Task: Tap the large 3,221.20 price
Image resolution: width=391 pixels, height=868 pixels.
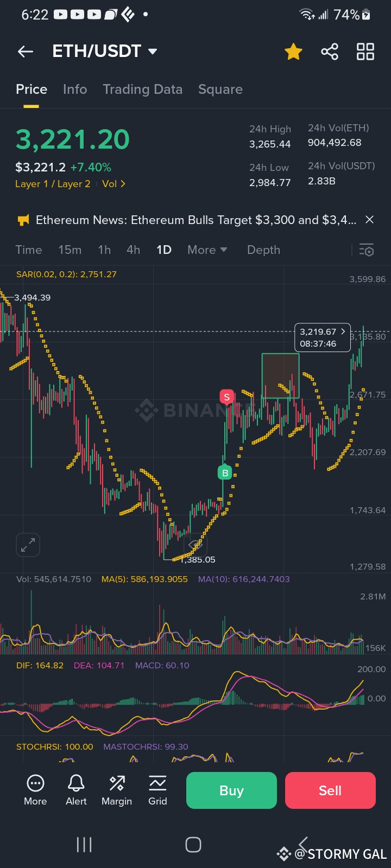Action: point(73,139)
